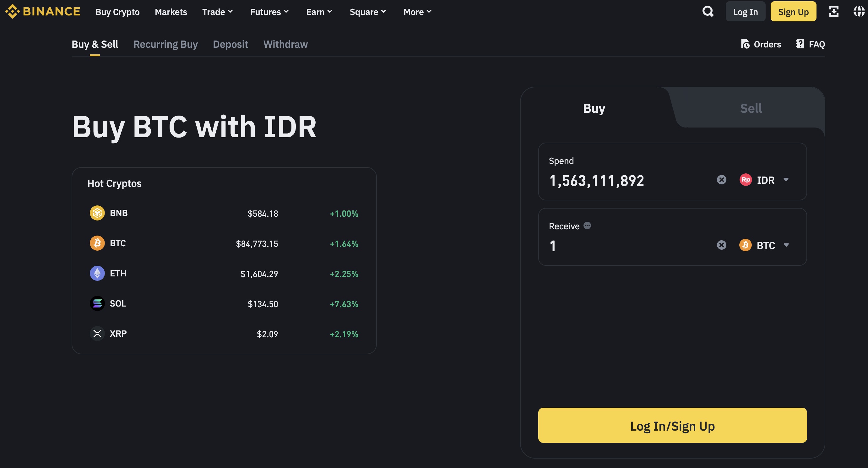Select the ETH coin icon
This screenshot has width=868, height=468.
(x=97, y=273)
